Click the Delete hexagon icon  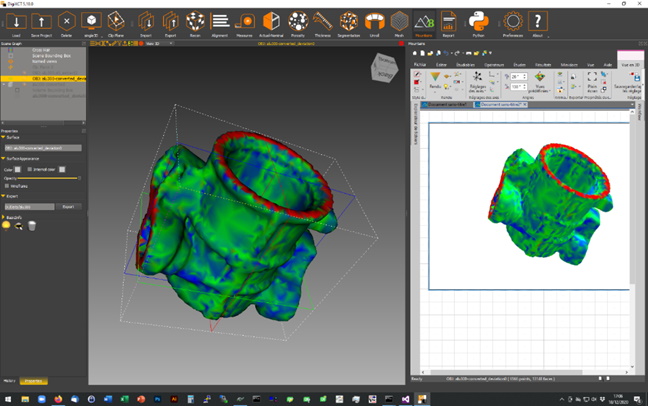click(67, 21)
